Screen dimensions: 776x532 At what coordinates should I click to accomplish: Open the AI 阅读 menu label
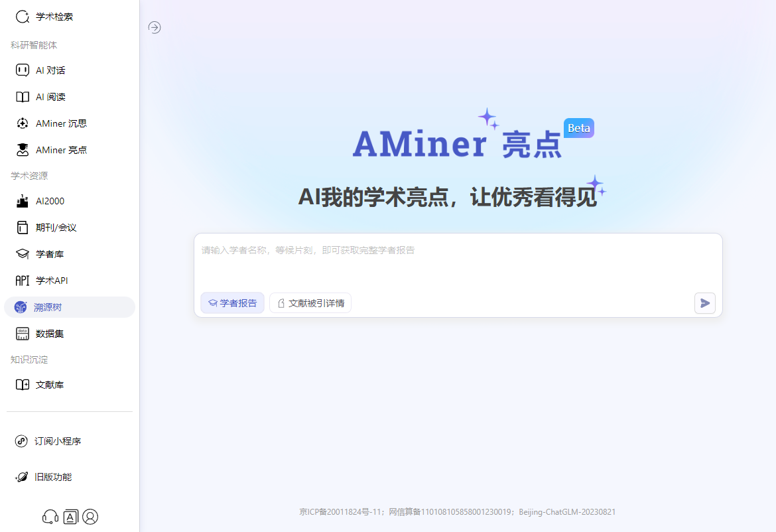tap(50, 97)
